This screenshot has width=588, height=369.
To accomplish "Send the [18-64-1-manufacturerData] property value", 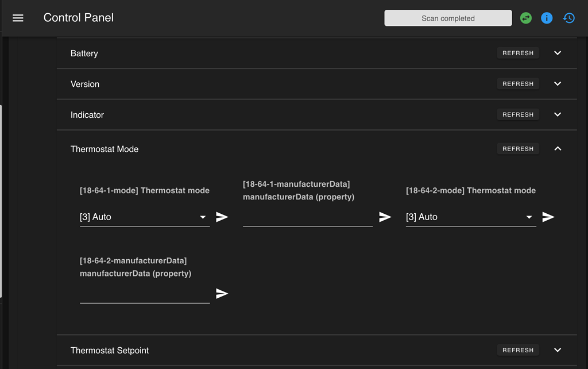I will coord(385,217).
